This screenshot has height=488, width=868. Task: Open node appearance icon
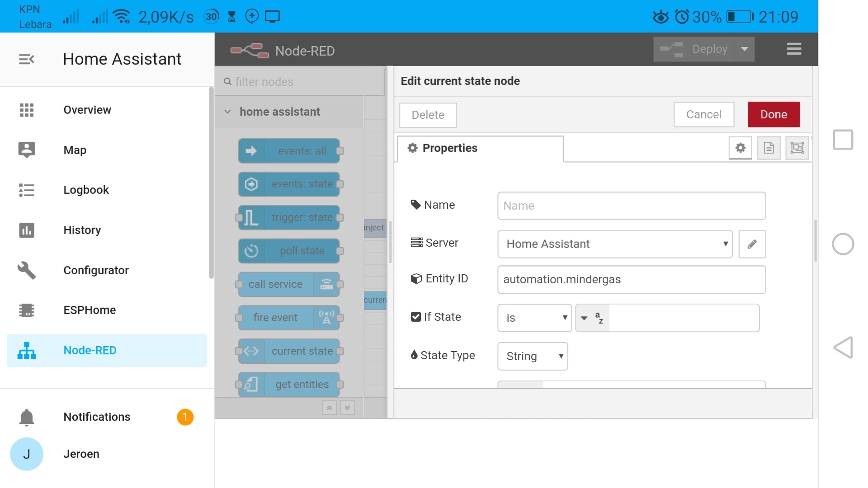797,148
